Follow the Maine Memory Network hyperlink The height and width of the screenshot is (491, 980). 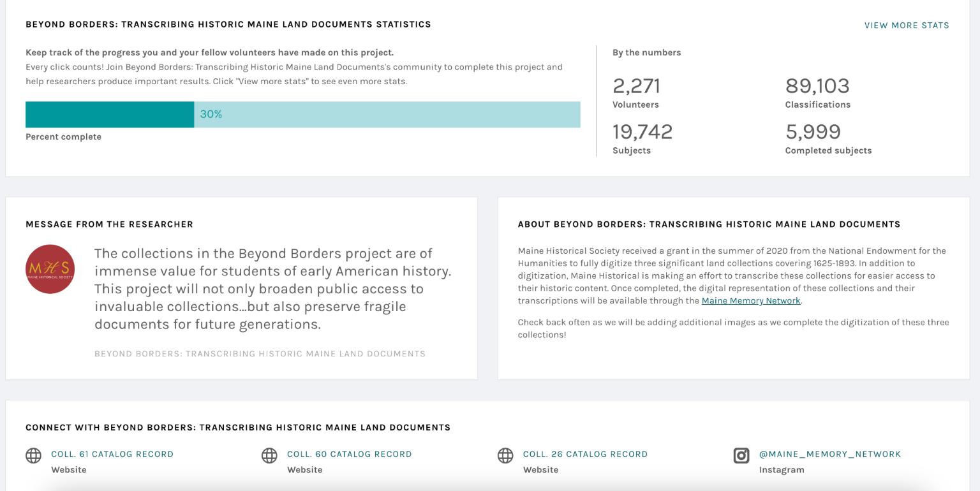tap(750, 301)
